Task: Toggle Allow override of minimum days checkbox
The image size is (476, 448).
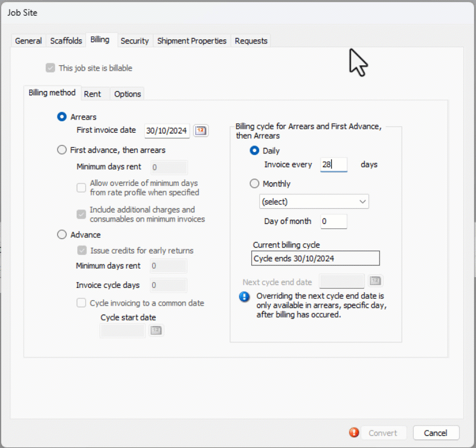Action: coord(82,188)
